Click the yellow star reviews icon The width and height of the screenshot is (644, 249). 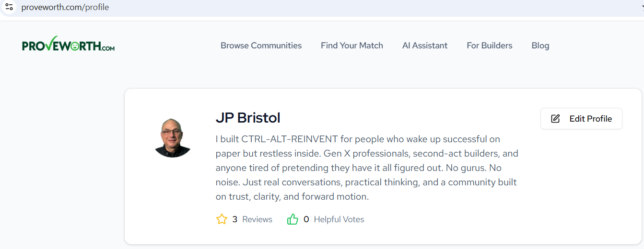(222, 219)
